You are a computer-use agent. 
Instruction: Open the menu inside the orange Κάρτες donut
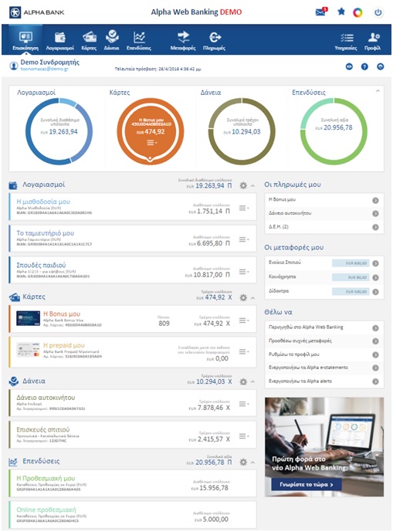pyautogui.click(x=151, y=143)
